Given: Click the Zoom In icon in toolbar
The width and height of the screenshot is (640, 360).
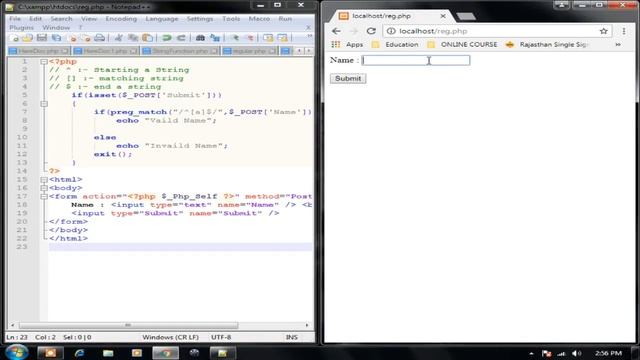Looking at the screenshot, I should pyautogui.click(x=235, y=38).
